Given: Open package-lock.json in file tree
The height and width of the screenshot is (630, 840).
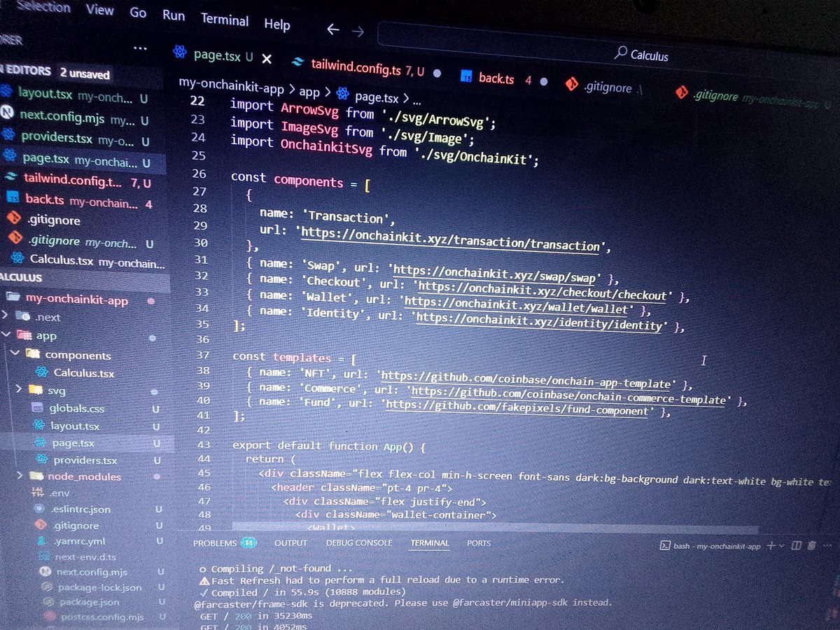Looking at the screenshot, I should click(100, 587).
